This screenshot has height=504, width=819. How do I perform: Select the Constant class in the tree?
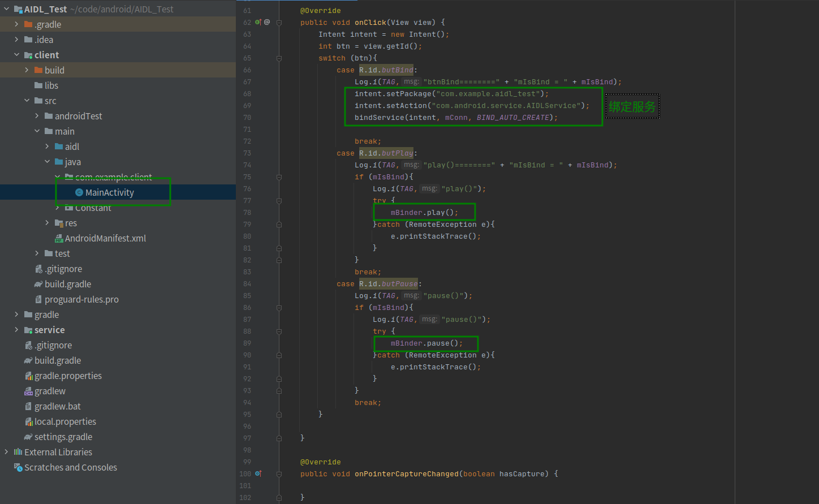[x=93, y=208]
